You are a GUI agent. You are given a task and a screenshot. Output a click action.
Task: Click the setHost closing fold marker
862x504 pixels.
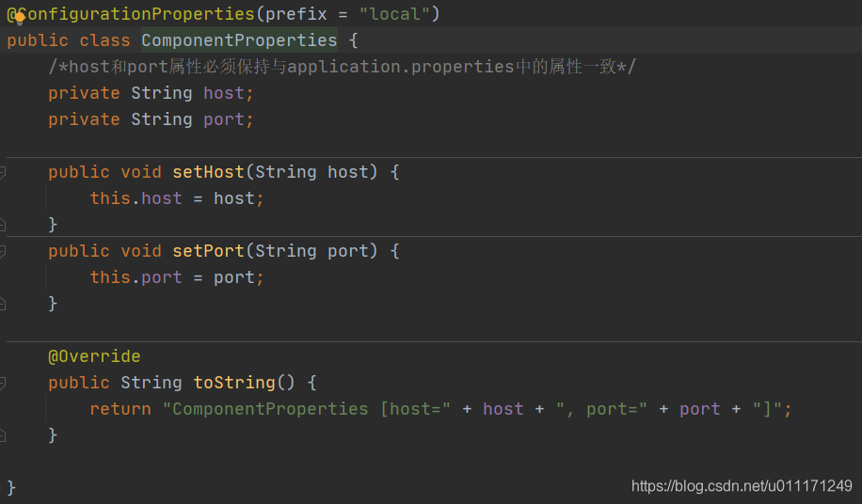point(2,224)
